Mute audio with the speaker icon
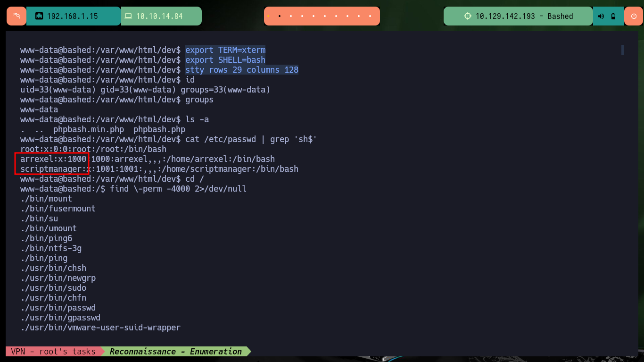This screenshot has height=362, width=644. 601,16
